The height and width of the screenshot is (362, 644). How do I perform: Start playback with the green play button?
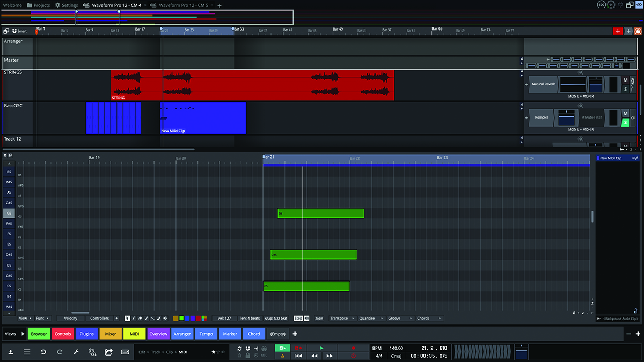coord(322,348)
